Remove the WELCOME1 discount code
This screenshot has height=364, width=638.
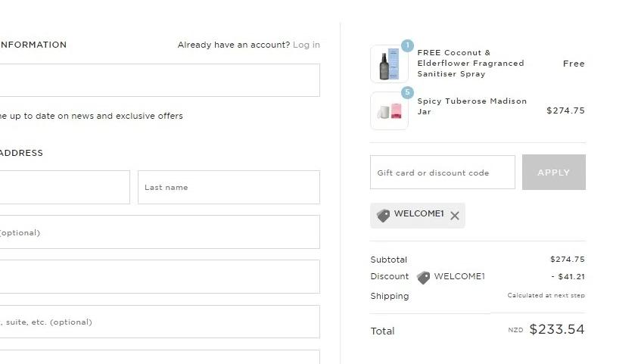(455, 216)
